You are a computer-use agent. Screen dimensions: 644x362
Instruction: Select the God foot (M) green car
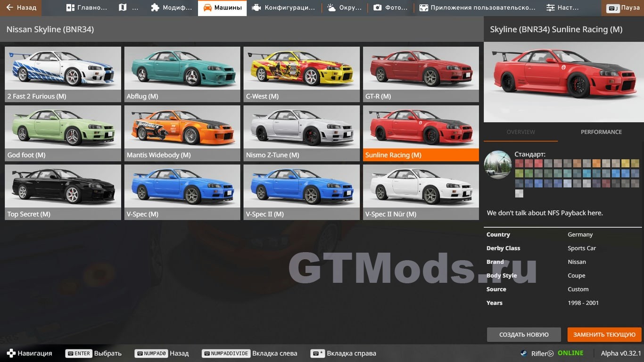(x=63, y=133)
